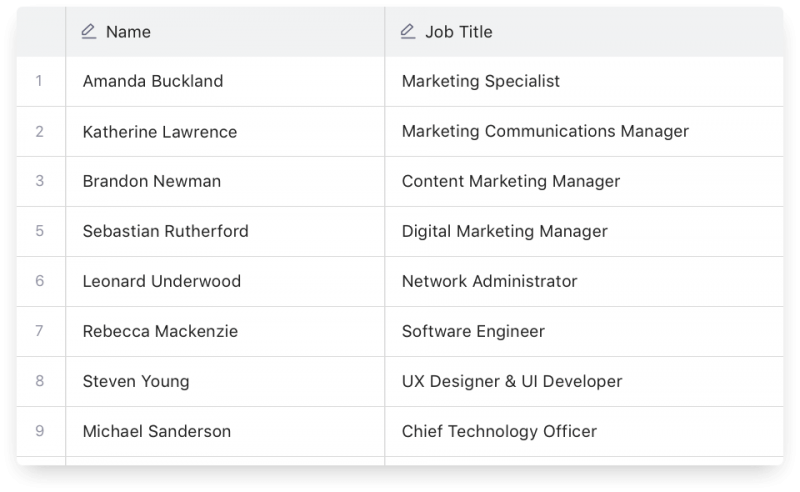Select row number 8
This screenshot has width=800, height=492.
point(40,381)
